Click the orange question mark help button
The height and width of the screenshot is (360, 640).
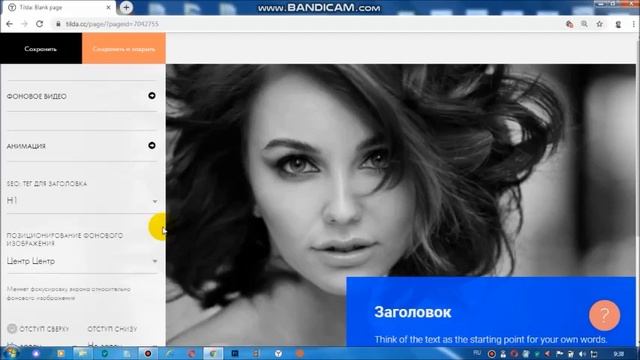(x=604, y=315)
